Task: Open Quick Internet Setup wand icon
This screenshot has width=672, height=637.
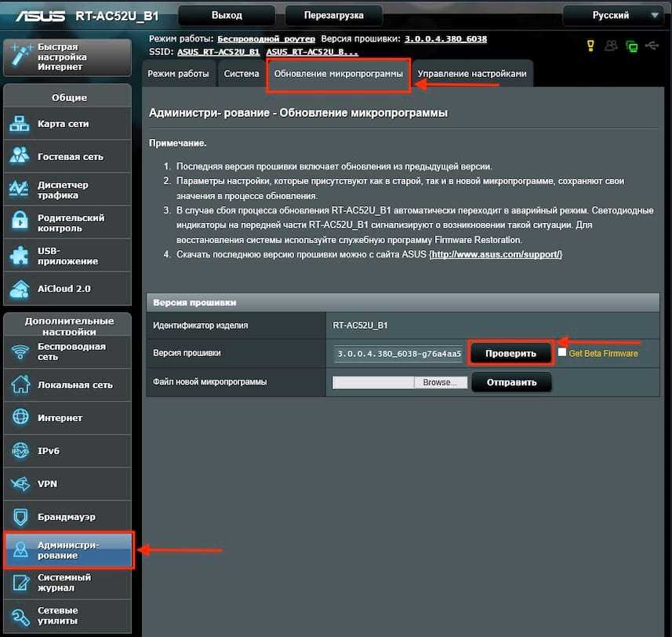Action: [x=20, y=56]
